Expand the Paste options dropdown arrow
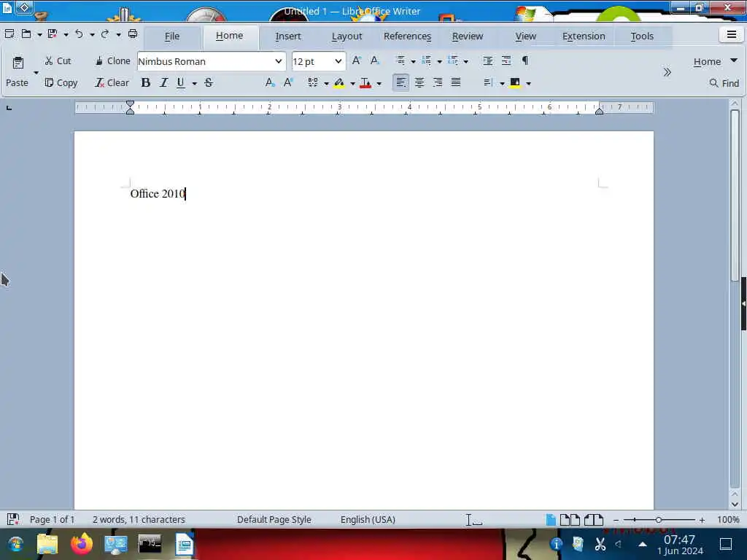Image resolution: width=747 pixels, height=560 pixels. point(36,73)
